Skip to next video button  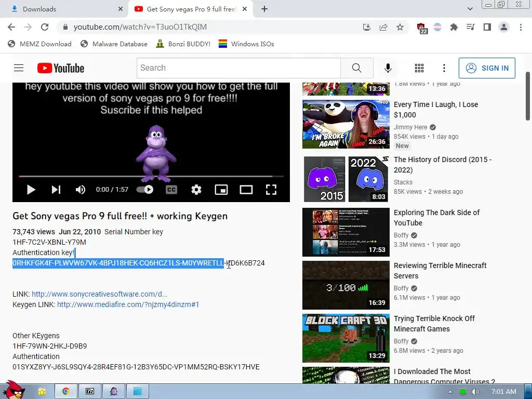56,190
